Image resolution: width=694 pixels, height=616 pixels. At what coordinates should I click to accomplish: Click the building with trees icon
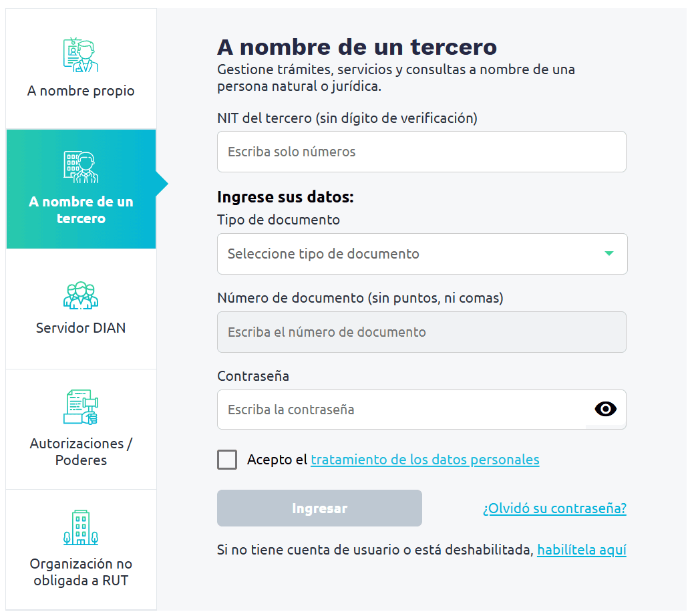point(81,528)
